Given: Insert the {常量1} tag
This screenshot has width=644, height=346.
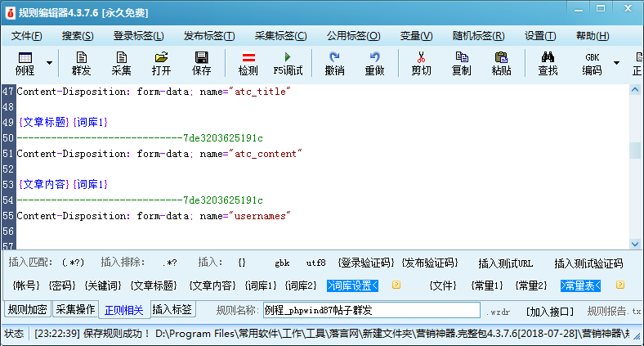Looking at the screenshot, I should [x=487, y=285].
